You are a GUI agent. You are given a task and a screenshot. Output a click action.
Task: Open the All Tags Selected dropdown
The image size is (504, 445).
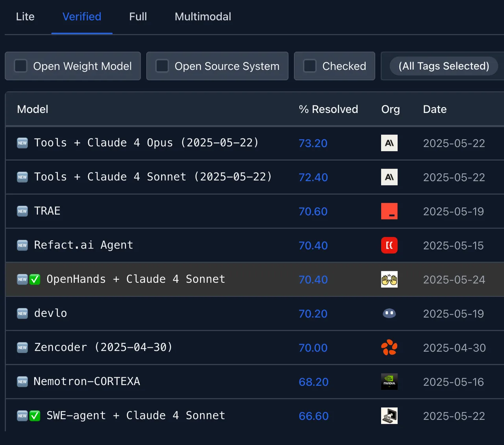[444, 66]
